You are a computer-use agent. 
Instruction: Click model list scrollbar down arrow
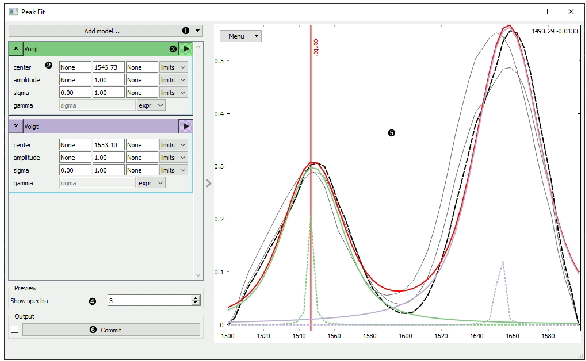coord(198,275)
